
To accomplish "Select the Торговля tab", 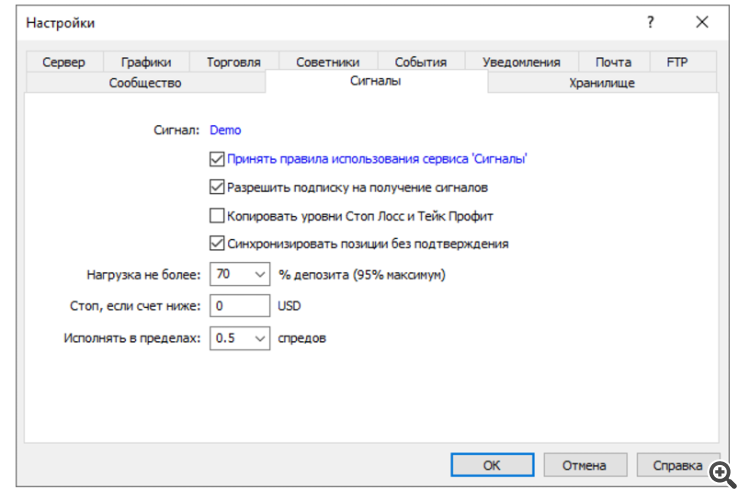I will click(x=233, y=62).
